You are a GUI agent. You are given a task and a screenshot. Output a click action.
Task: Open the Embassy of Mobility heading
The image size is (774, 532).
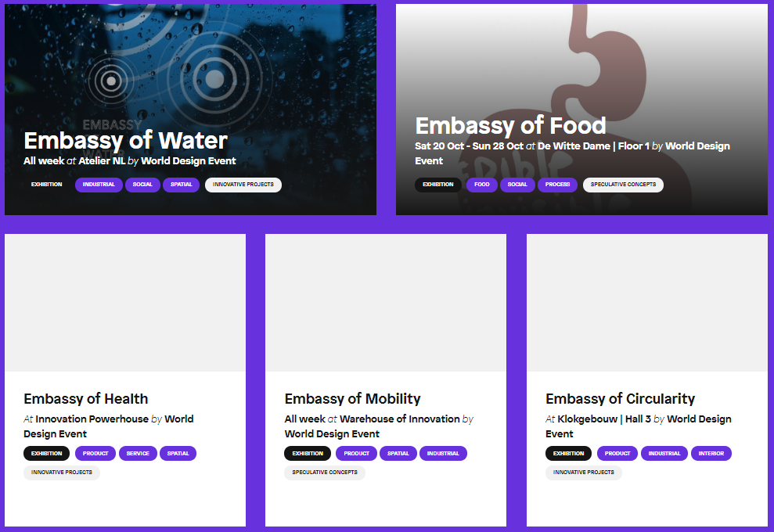[x=352, y=399]
